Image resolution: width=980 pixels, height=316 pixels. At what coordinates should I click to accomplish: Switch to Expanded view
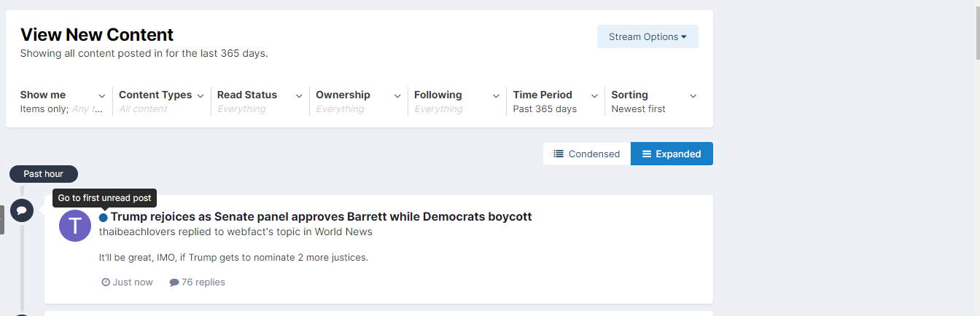pyautogui.click(x=672, y=154)
